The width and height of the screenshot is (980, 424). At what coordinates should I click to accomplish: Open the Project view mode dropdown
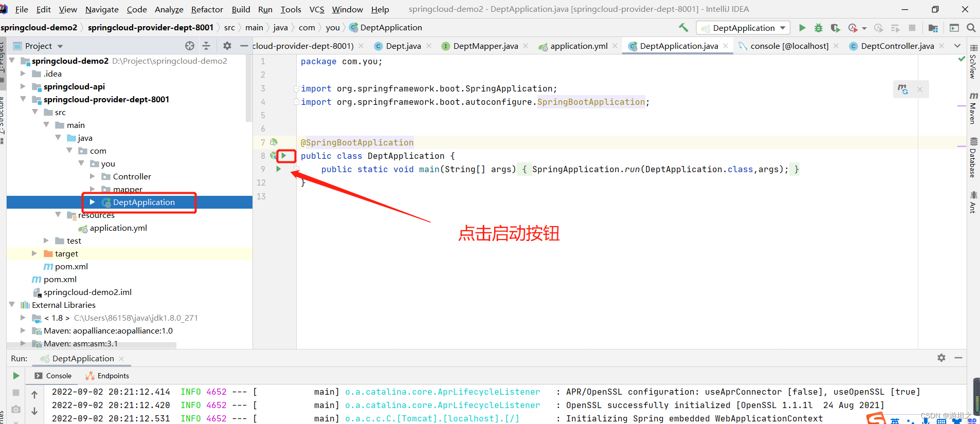60,46
